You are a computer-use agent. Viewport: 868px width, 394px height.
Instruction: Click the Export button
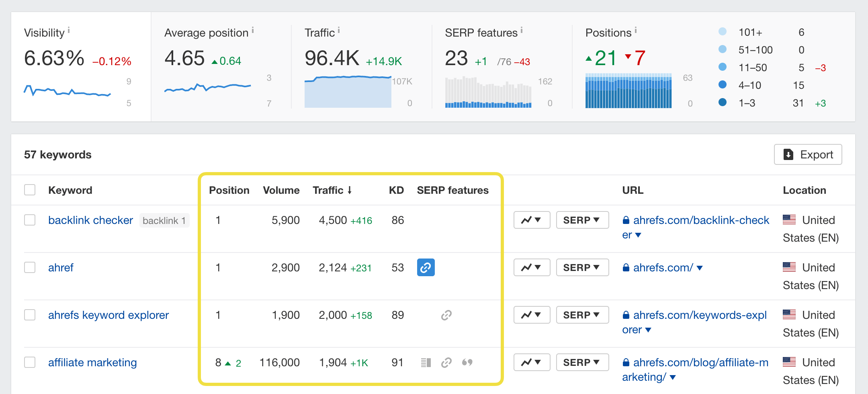pos(808,154)
